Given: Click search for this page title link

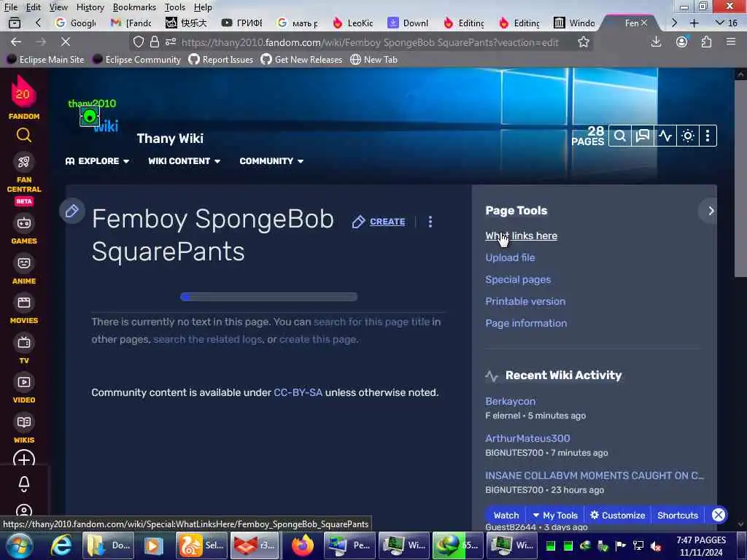Looking at the screenshot, I should pyautogui.click(x=371, y=322).
